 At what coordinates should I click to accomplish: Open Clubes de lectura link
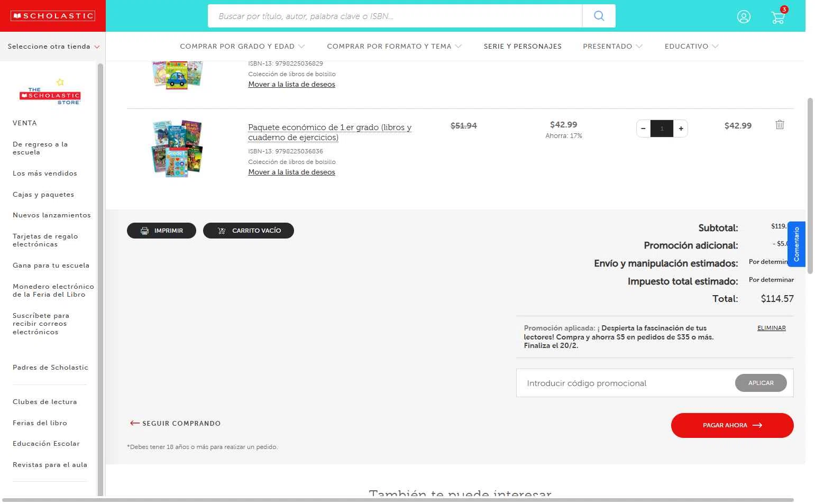click(45, 401)
